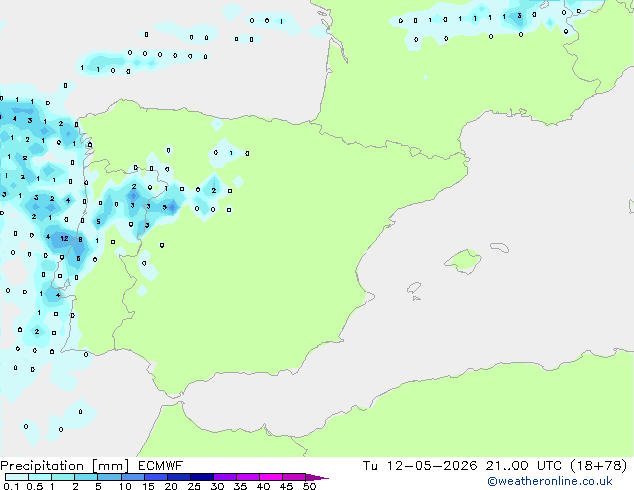Pick the 5–10 mm legend swatch

click(109, 477)
